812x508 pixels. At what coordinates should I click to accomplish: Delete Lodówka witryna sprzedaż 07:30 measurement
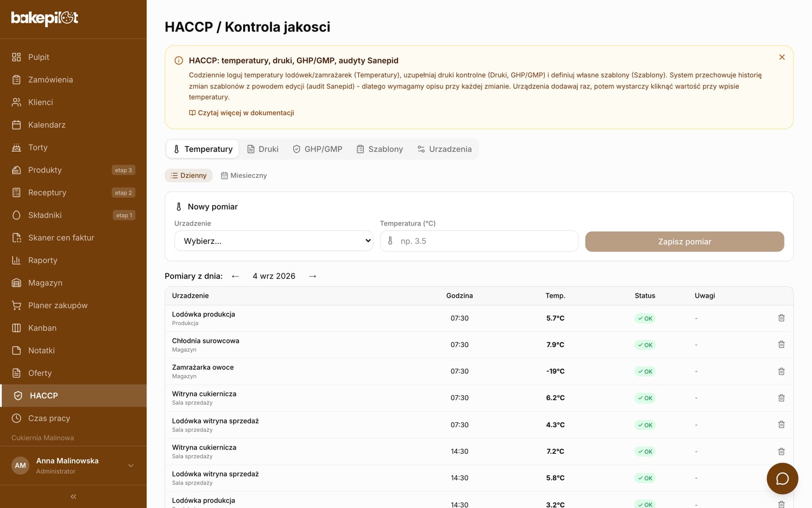coord(781,424)
